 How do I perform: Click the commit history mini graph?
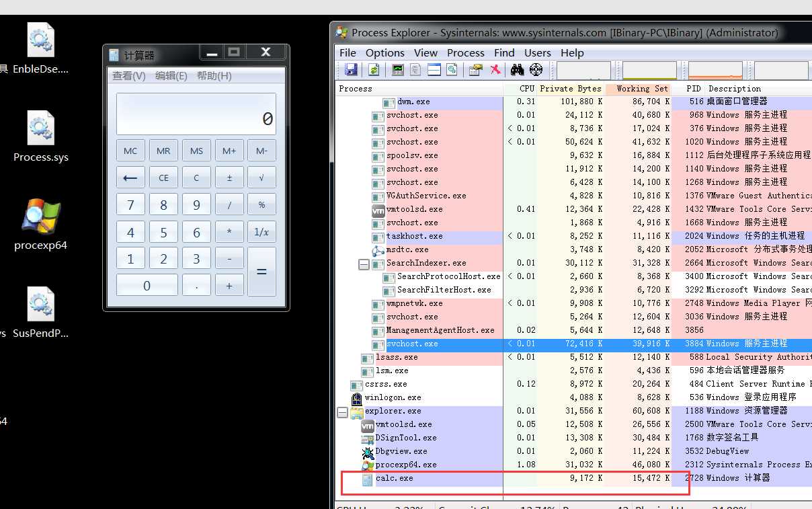[x=649, y=71]
